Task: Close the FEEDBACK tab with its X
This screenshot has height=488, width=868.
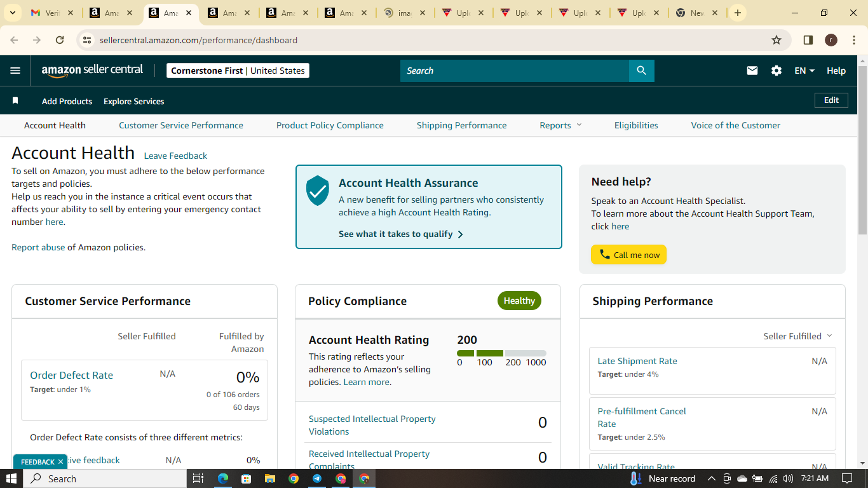Action: click(60, 462)
